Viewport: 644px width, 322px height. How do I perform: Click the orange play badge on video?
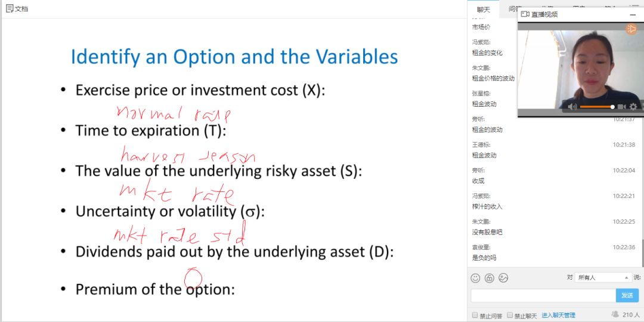(x=631, y=29)
